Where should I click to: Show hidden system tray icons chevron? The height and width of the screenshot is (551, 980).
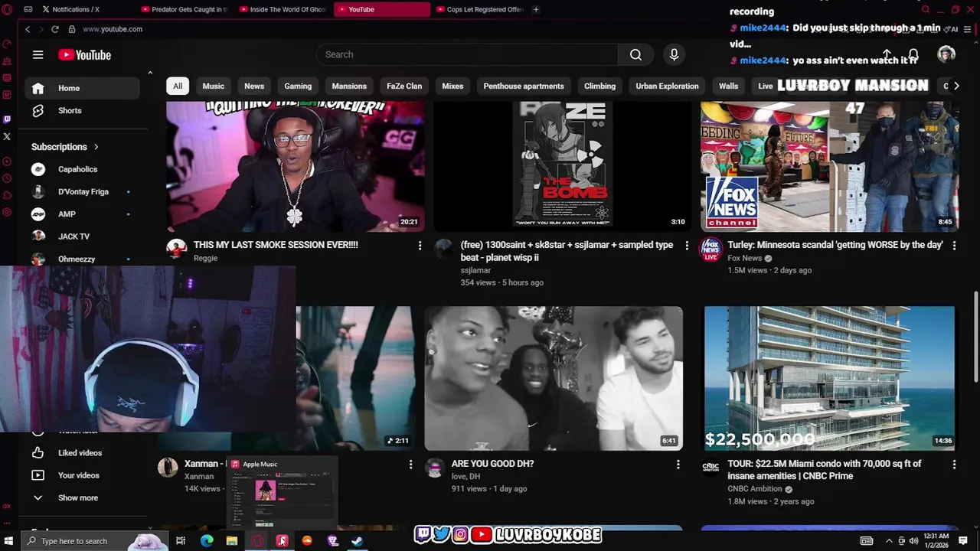point(889,541)
